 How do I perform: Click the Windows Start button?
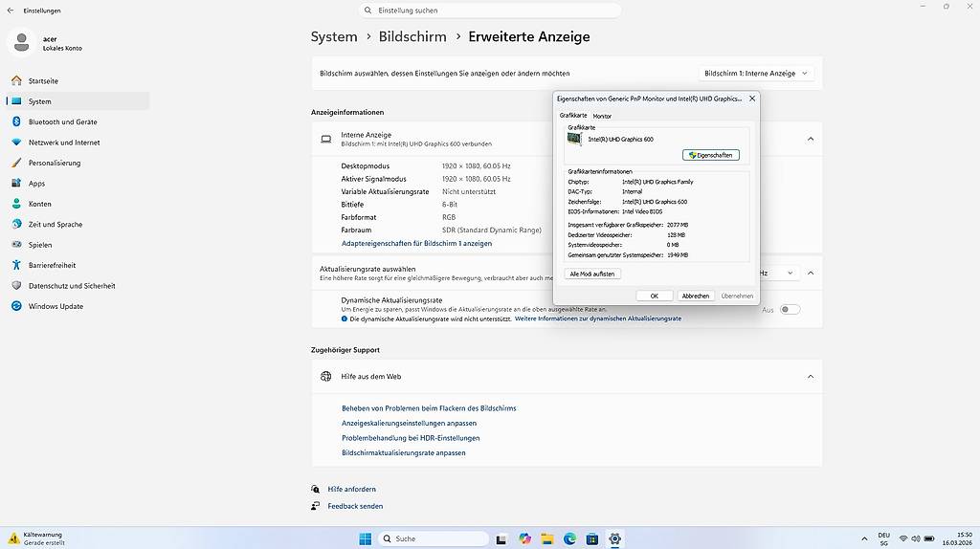[366, 538]
